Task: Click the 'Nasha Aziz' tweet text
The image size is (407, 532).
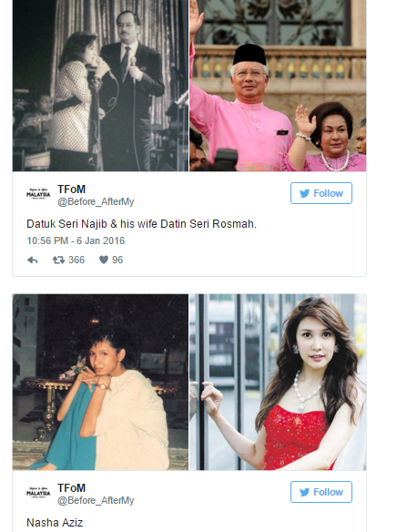Action: click(x=55, y=523)
